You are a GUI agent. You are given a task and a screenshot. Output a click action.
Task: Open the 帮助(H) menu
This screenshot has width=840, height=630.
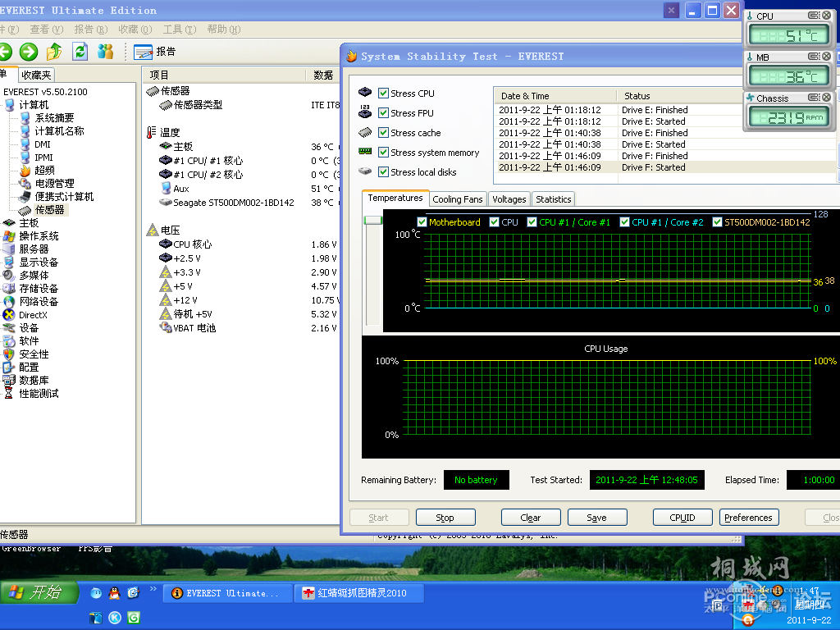click(x=224, y=30)
